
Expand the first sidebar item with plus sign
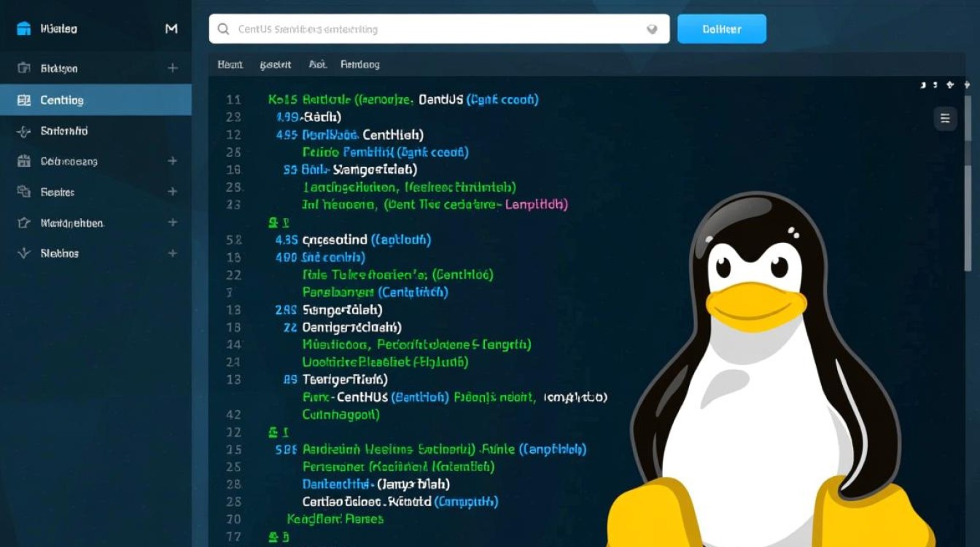point(173,68)
